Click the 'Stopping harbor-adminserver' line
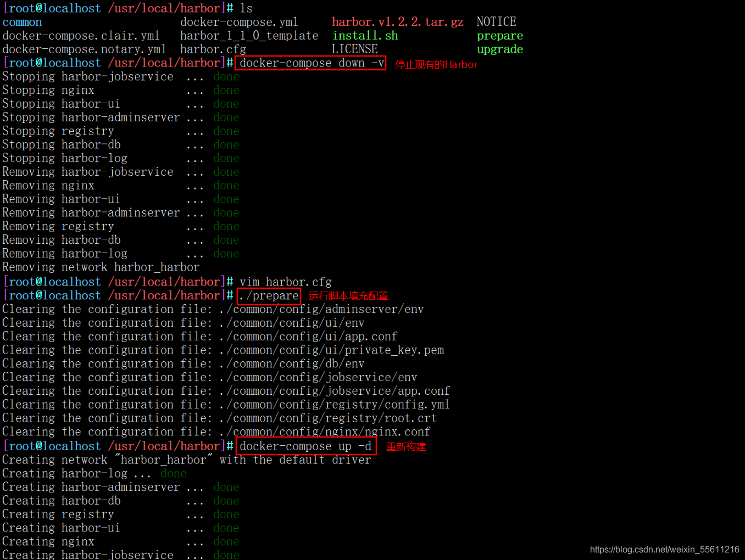This screenshot has height=560, width=745. (x=121, y=117)
